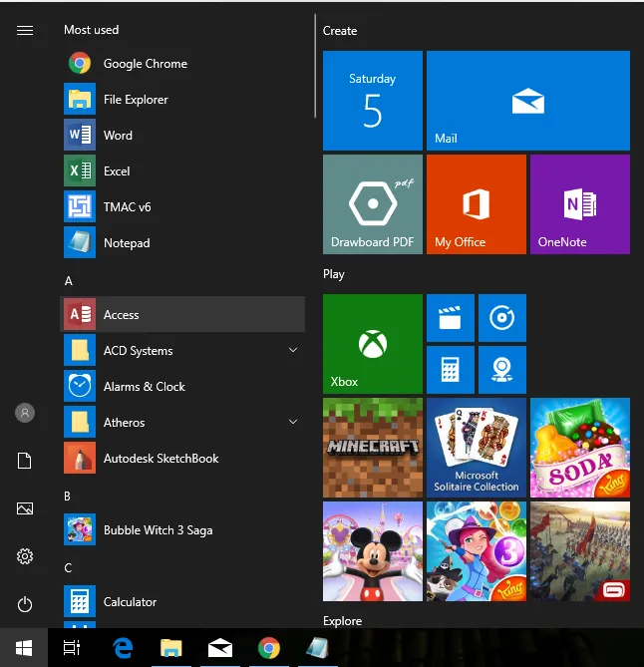This screenshot has height=667, width=644.
Task: Open Microsoft Solitaire Collection tile
Action: [476, 448]
